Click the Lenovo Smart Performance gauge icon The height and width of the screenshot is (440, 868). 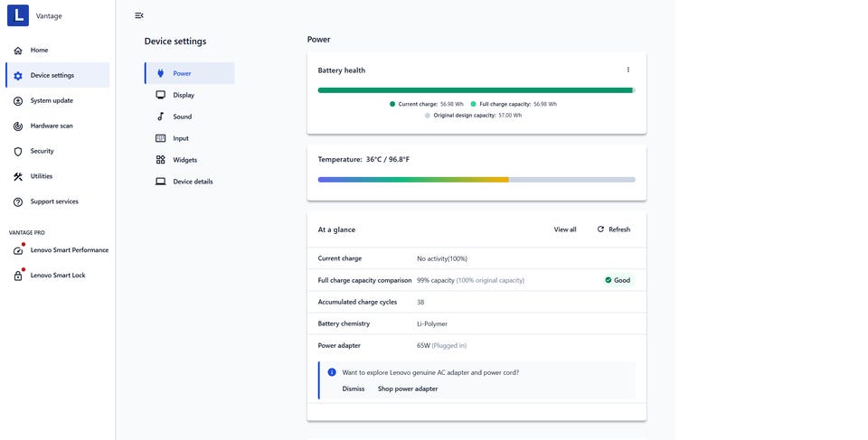click(x=18, y=250)
